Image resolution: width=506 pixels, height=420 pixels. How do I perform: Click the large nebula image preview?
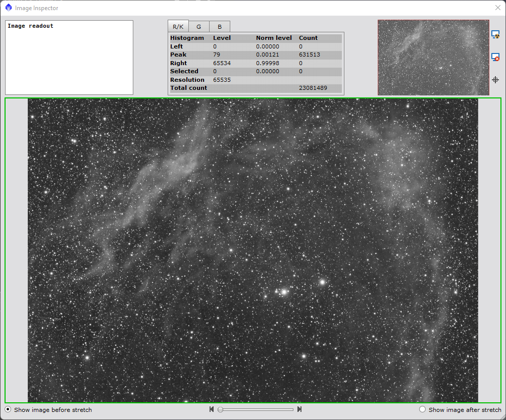tap(252, 250)
